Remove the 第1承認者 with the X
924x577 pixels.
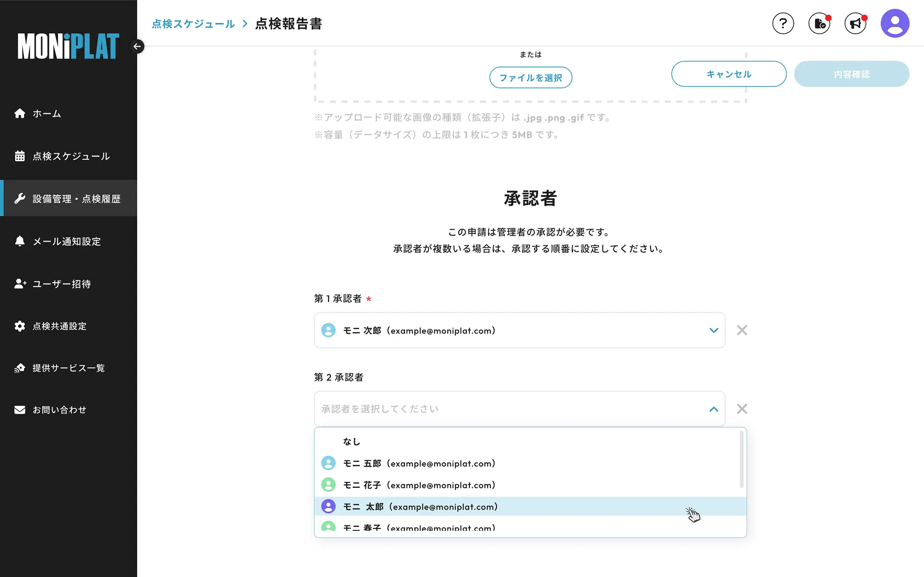[742, 330]
